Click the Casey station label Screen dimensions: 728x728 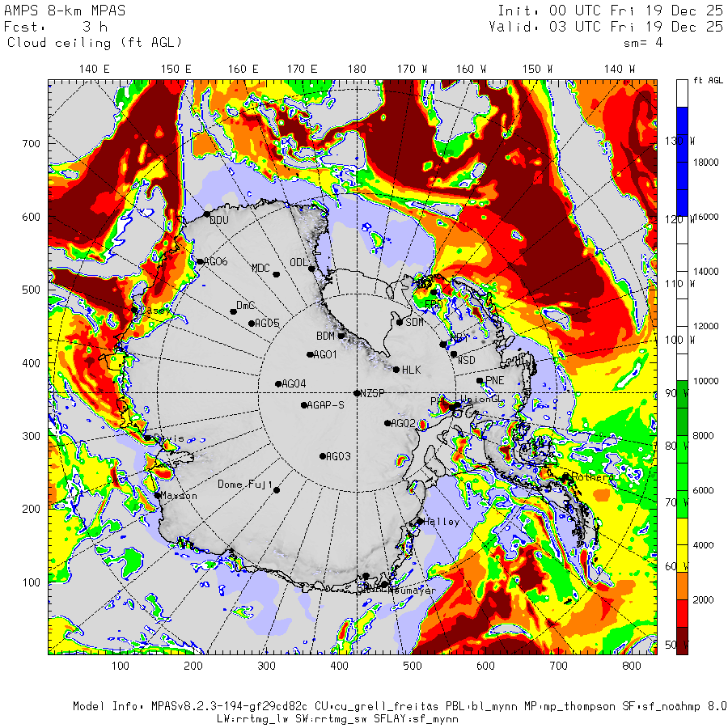point(155,311)
